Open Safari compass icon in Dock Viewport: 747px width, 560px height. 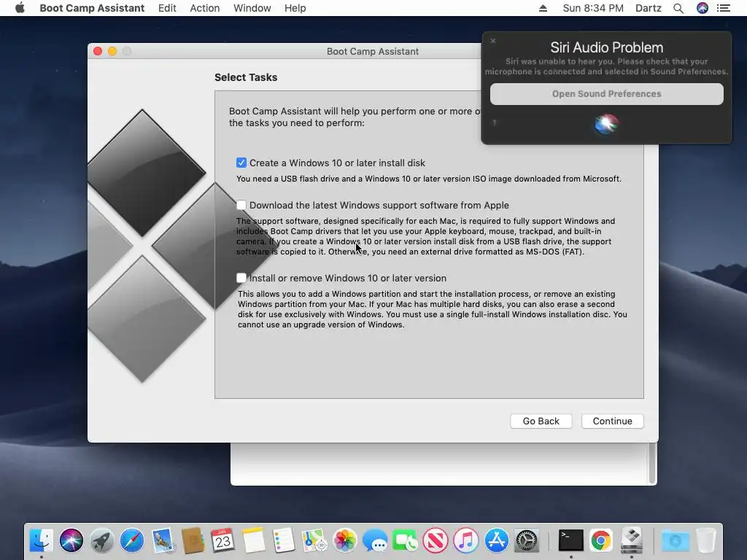coord(132,540)
